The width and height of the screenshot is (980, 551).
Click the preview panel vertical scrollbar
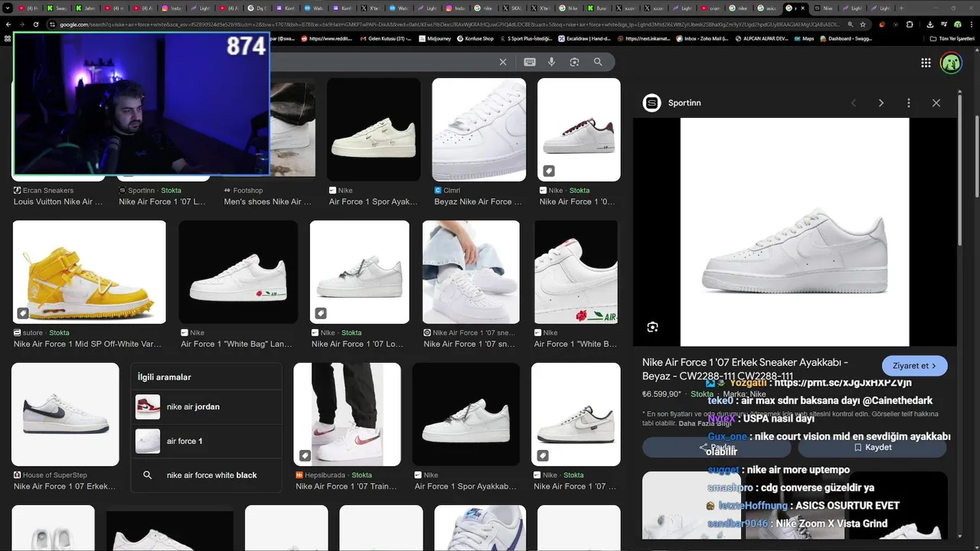click(x=960, y=172)
